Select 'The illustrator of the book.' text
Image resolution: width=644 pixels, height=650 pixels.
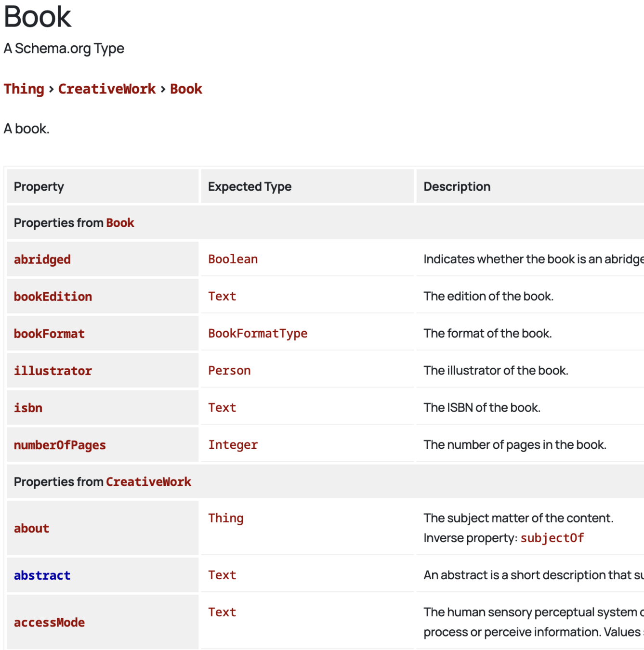coord(496,370)
